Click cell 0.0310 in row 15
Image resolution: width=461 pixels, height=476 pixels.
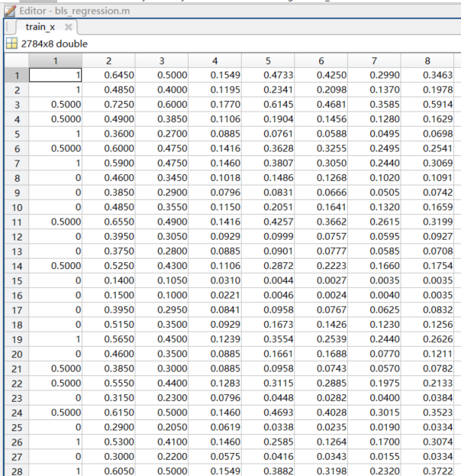coord(214,281)
